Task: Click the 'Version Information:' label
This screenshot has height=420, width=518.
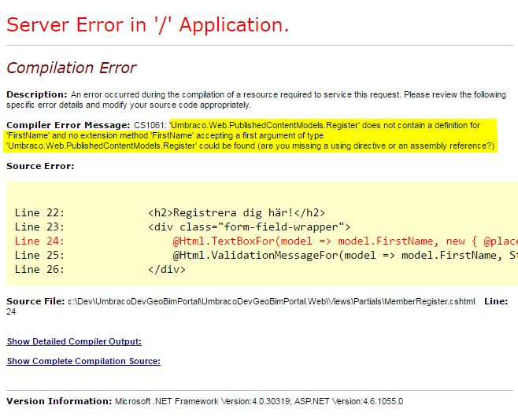Action: [59, 402]
